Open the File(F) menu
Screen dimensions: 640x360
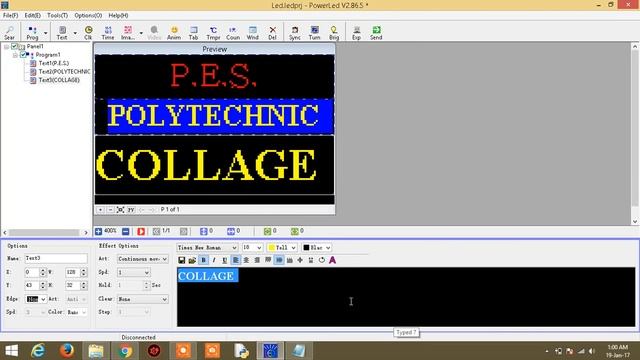(11, 15)
